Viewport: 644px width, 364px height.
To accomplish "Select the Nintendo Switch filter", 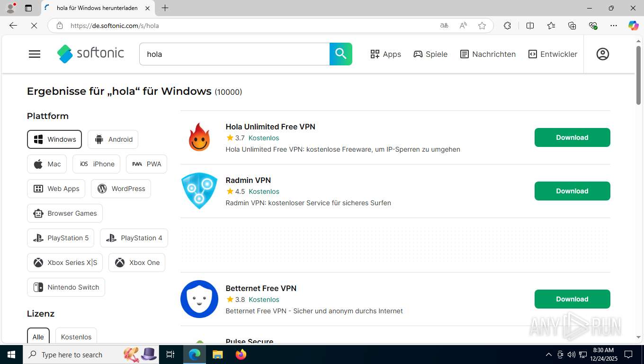I will [66, 287].
